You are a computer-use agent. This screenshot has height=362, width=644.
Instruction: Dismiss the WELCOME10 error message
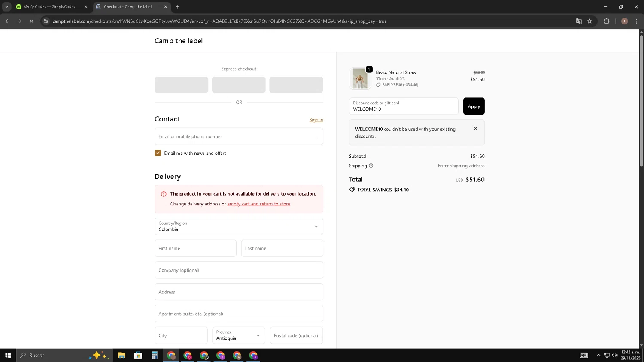(x=475, y=129)
